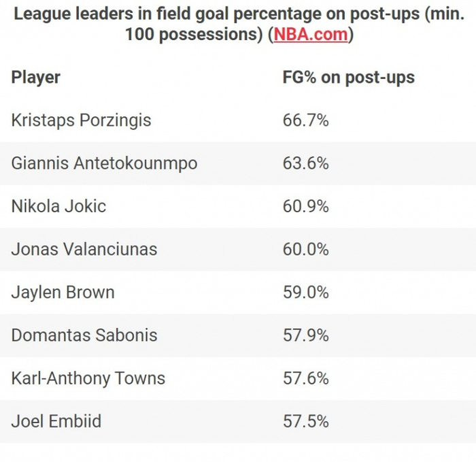Click the FG% on post-ups column header
This screenshot has width=476, height=462.
point(348,78)
